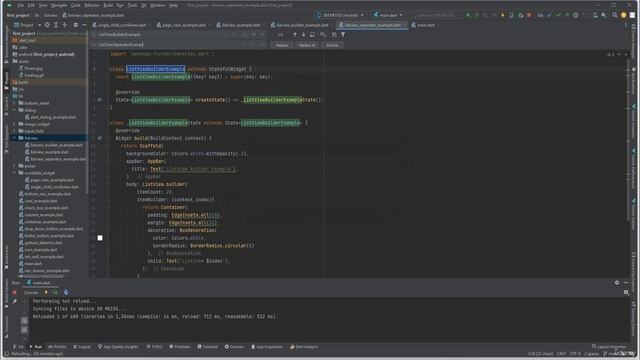The height and width of the screenshot is (360, 640).
Task: Open Search Everywhere magnifier icon
Action: tap(615, 15)
